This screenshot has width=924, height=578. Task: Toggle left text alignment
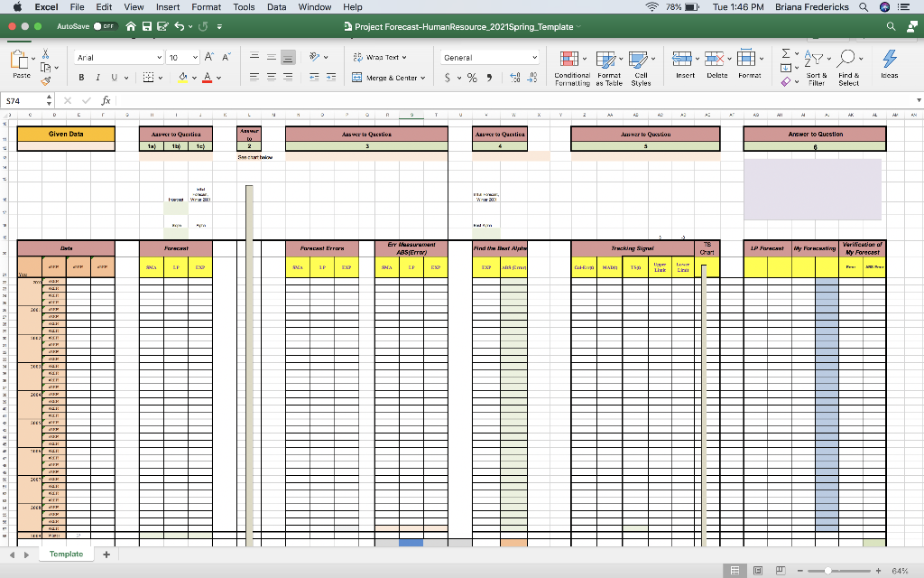pyautogui.click(x=254, y=77)
